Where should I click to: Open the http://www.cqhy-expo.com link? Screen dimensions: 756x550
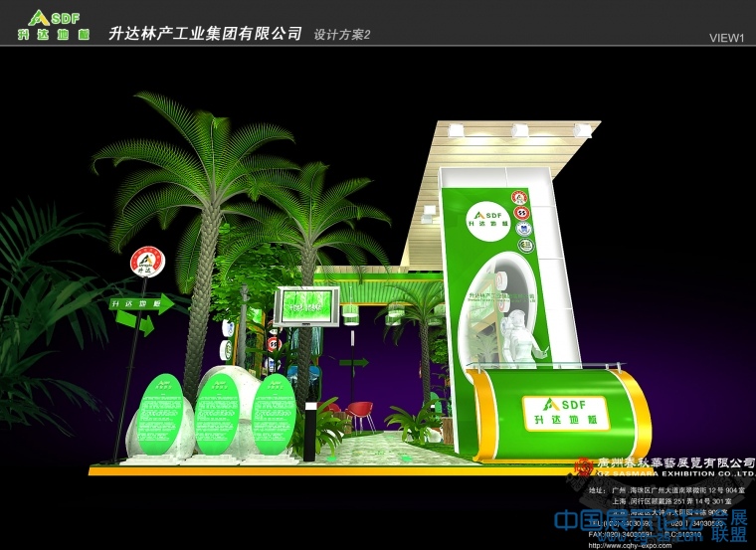[x=630, y=546]
